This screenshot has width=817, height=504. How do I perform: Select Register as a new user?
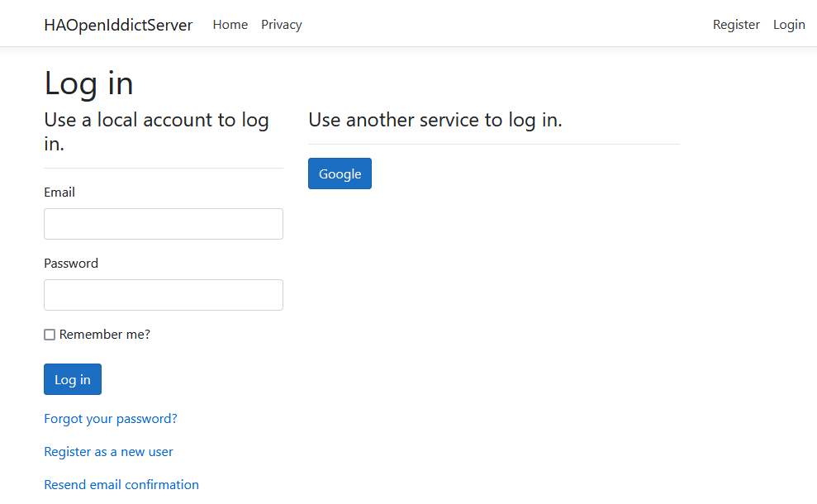[108, 451]
